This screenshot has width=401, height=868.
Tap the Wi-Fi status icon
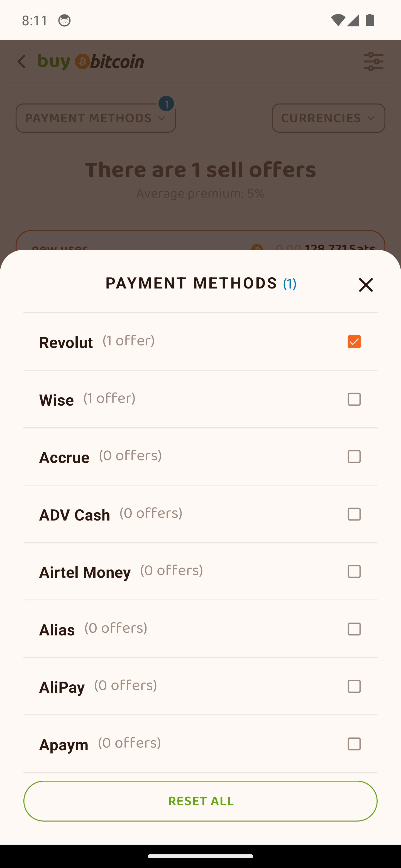[x=337, y=20]
